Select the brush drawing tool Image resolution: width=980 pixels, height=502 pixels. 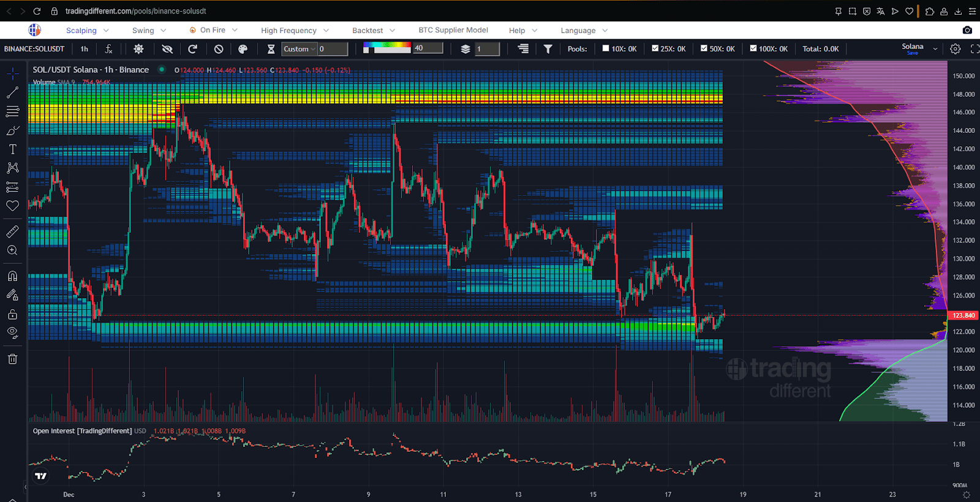pos(12,130)
